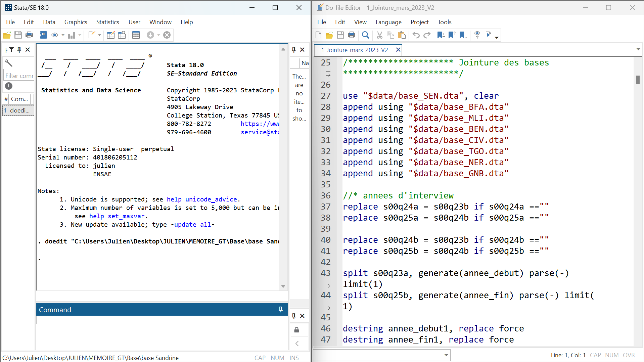Select the 1_Jointure_mars_2023_V2 tab
The image size is (644, 362).
click(x=354, y=50)
